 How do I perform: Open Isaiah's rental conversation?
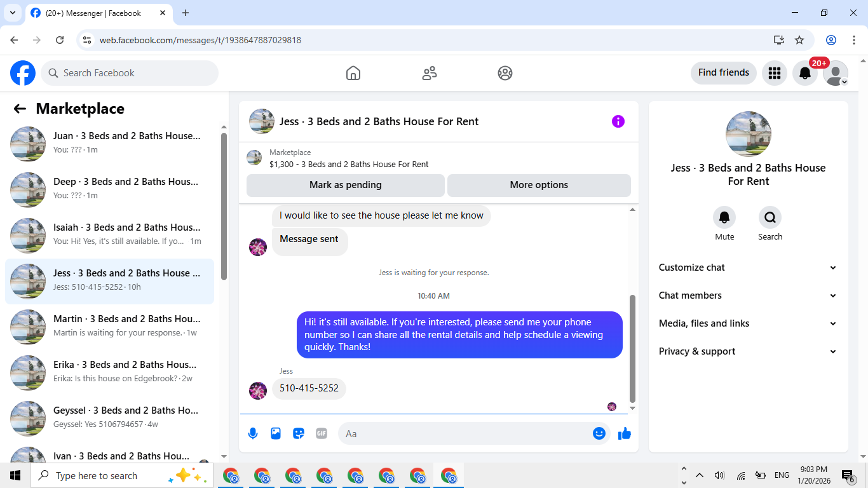click(109, 235)
